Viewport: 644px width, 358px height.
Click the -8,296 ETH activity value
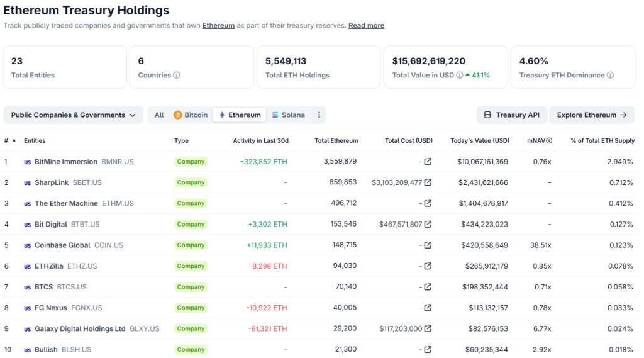point(268,266)
